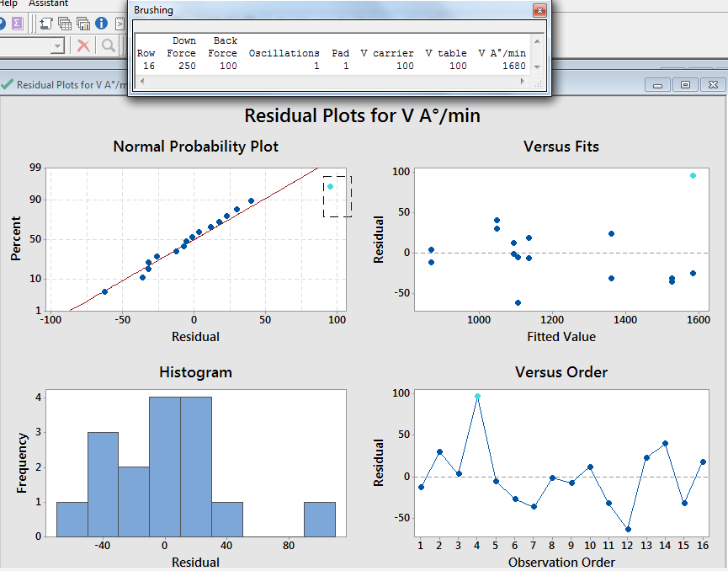
Task: Open the Assistant menu
Action: pos(48,3)
